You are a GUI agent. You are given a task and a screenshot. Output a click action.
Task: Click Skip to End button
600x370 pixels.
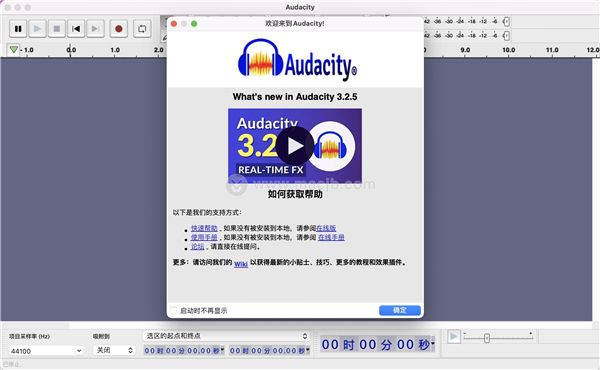coord(95,29)
